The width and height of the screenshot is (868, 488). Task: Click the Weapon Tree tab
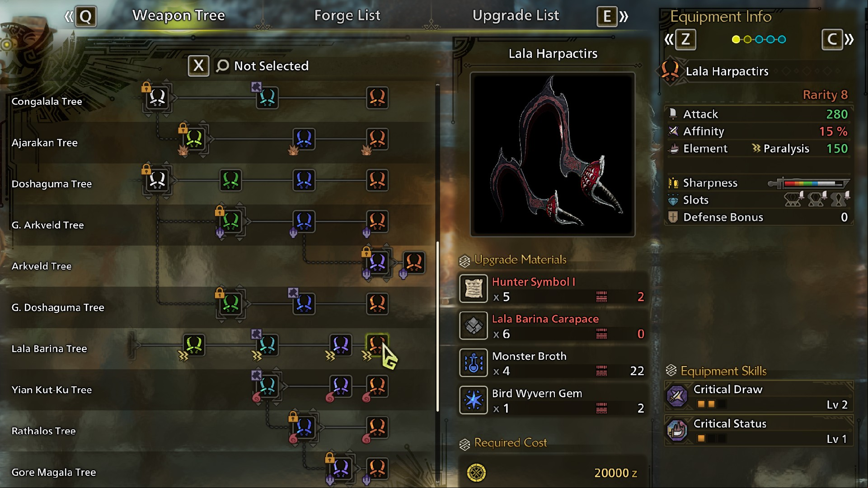pyautogui.click(x=178, y=15)
